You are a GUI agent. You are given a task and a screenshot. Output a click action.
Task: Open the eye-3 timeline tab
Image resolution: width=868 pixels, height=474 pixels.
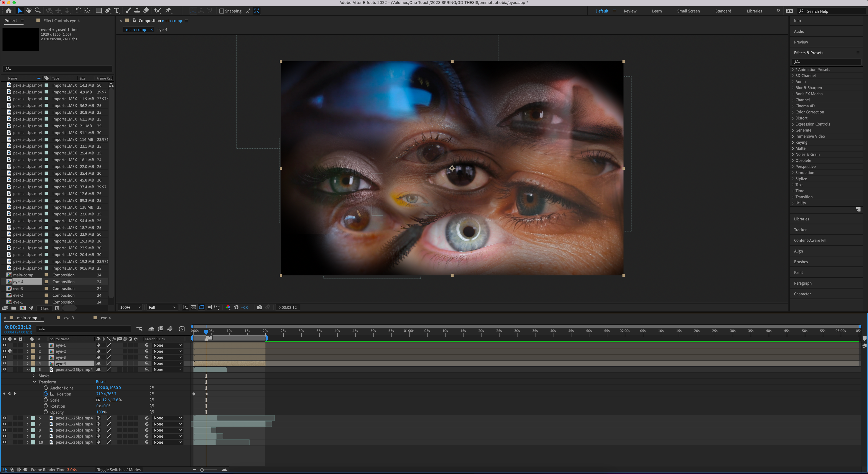click(69, 318)
